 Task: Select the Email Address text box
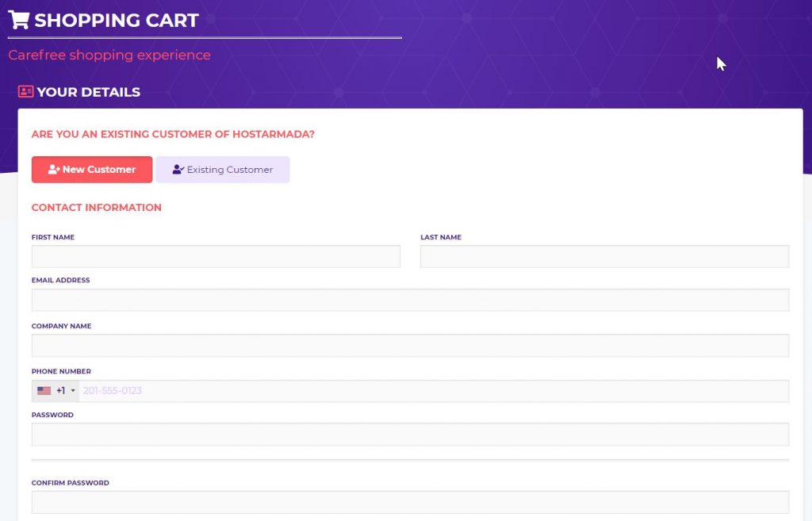click(x=410, y=300)
